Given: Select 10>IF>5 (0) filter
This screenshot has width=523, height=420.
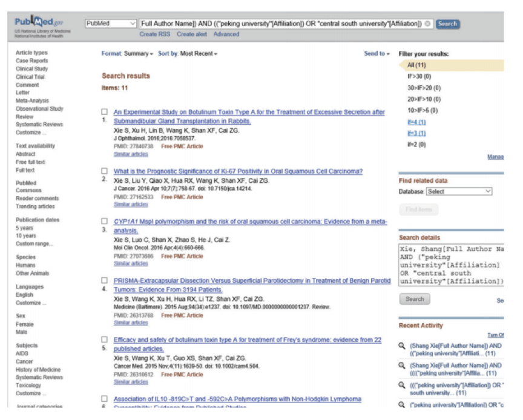Looking at the screenshot, I should 423,110.
